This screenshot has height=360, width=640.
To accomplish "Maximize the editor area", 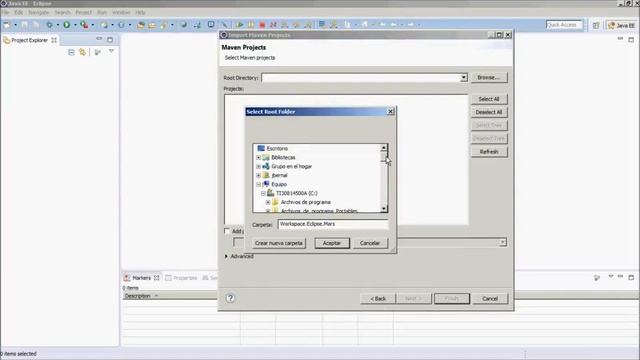I will [x=631, y=39].
